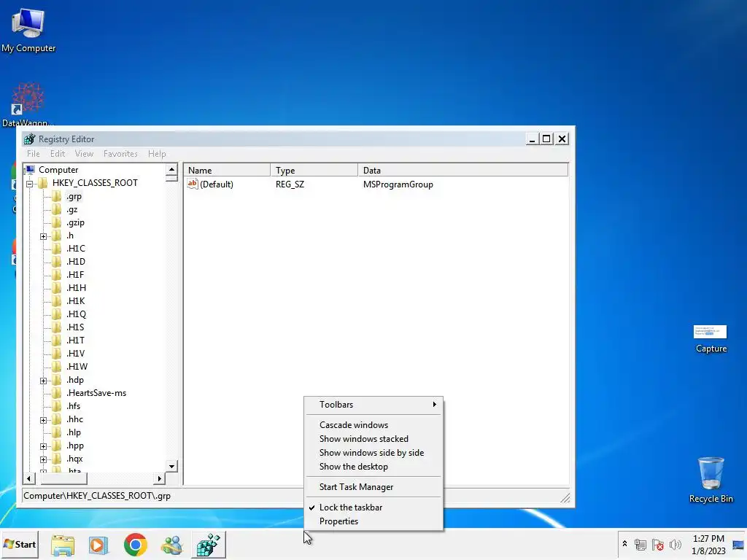Click the .H1T folder icon
Image resolution: width=747 pixels, height=560 pixels.
[x=57, y=340]
